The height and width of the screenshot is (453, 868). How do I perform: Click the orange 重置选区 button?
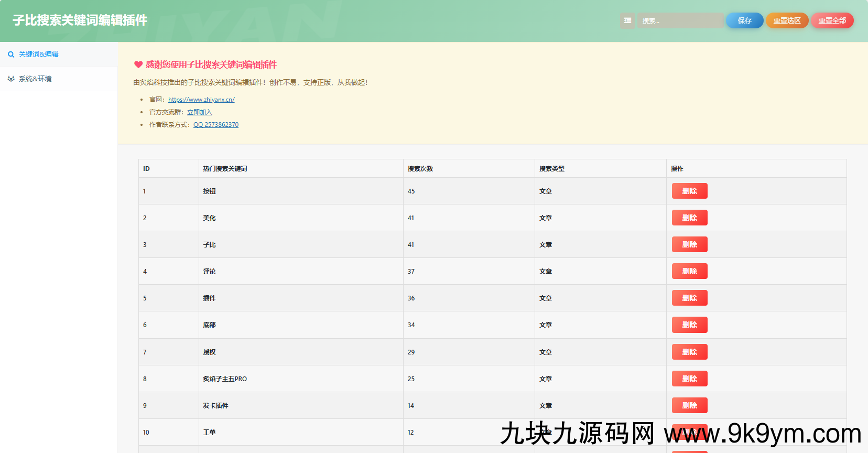click(x=787, y=20)
